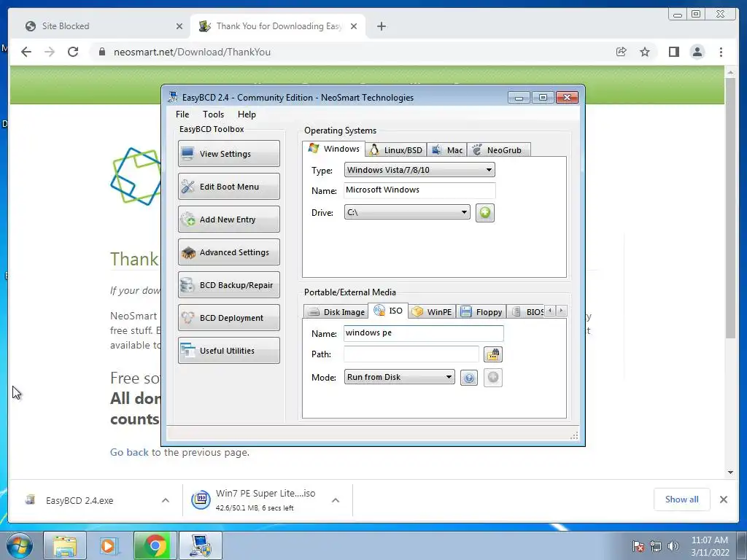
Task: Click Action Center flag tray icon
Action: 638,546
